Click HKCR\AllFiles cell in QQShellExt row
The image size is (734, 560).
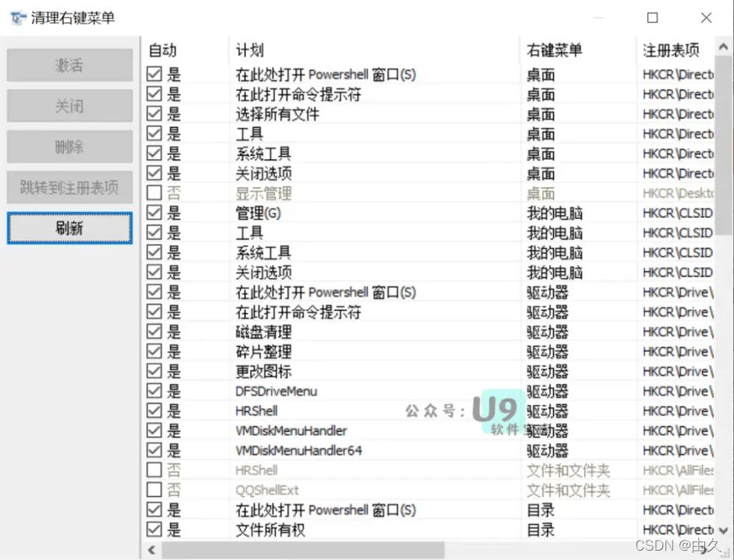[x=678, y=490]
